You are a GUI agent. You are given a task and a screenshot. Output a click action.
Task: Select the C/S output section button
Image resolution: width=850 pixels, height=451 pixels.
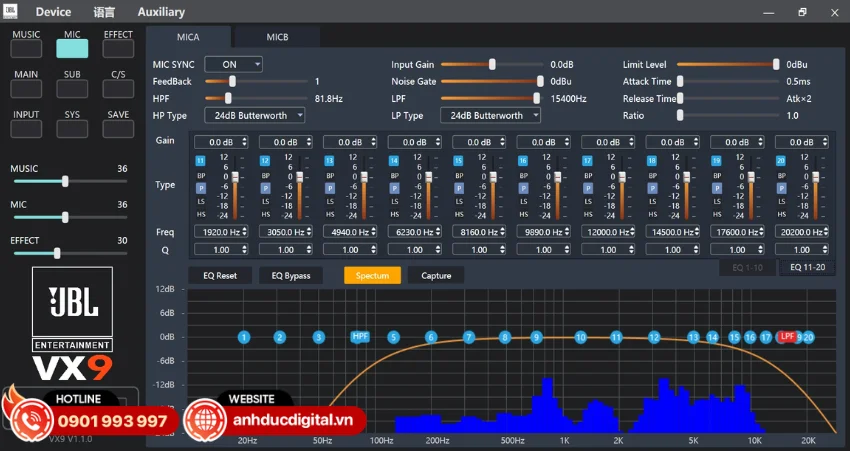(x=118, y=89)
